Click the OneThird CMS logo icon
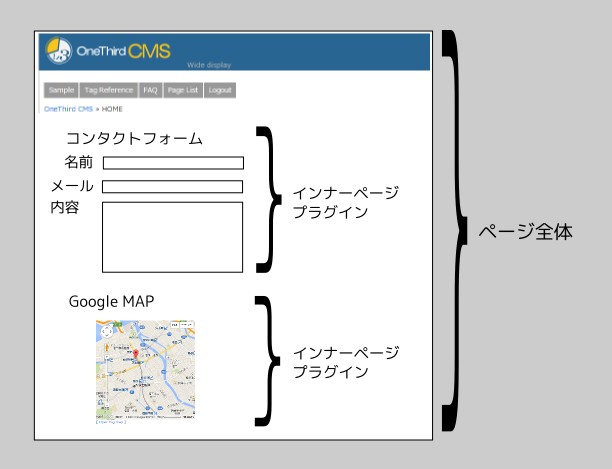612x469 pixels. coord(58,52)
